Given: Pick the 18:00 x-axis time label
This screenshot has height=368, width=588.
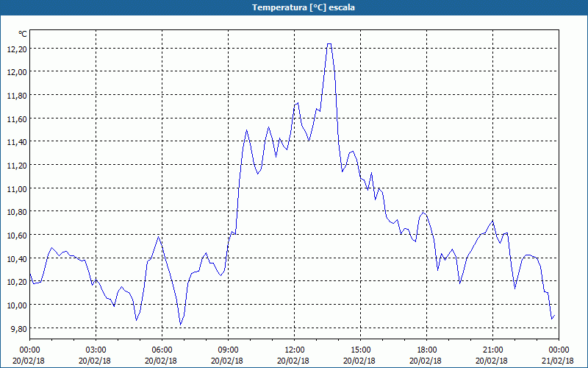Looking at the screenshot, I should 427,350.
